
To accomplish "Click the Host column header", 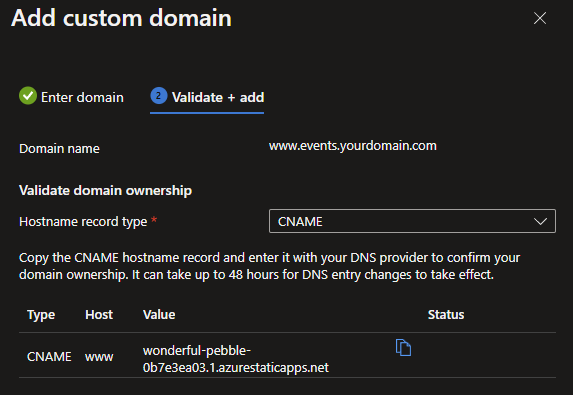I will [x=99, y=315].
